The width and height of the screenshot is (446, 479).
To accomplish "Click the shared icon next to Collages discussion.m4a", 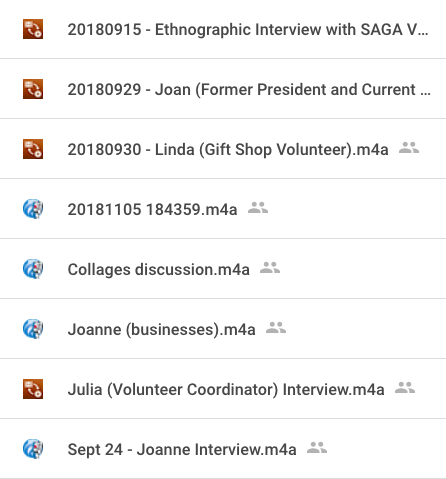I will click(270, 268).
